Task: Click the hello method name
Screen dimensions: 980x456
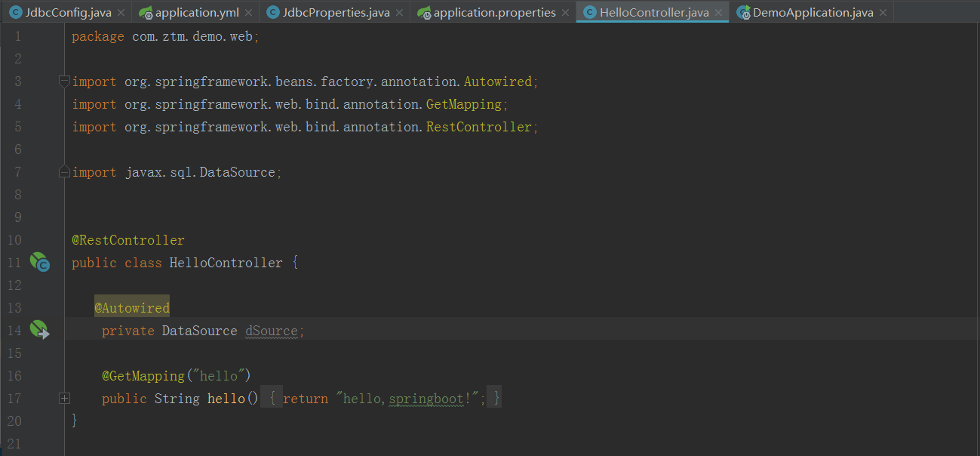Action: (x=226, y=399)
